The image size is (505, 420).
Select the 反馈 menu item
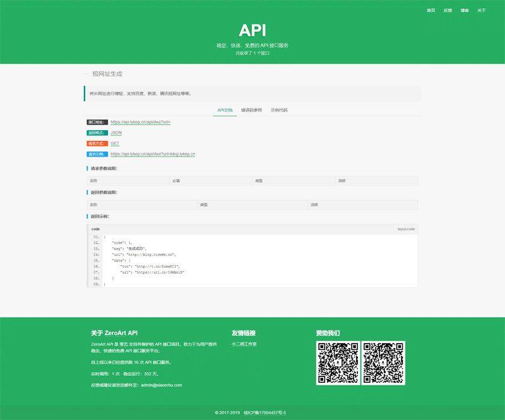click(x=448, y=10)
